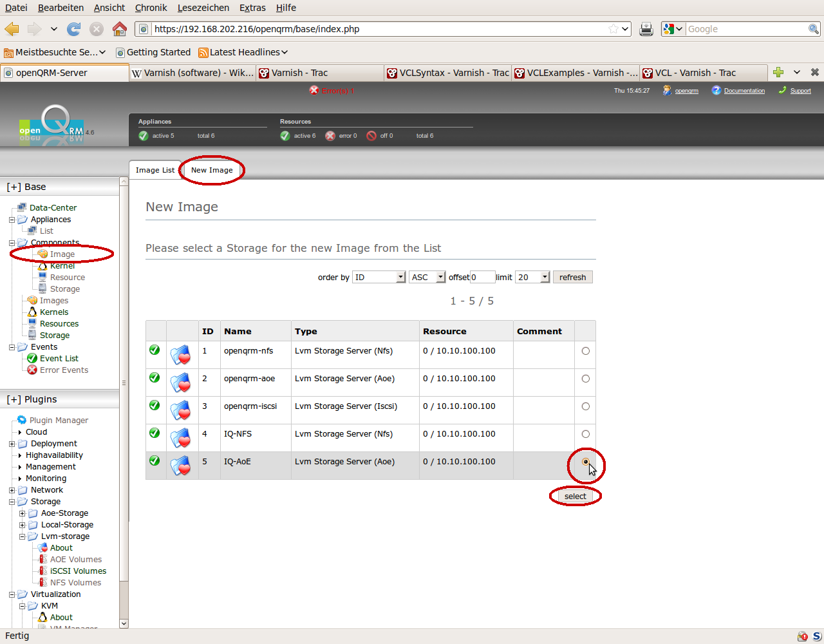
Task: Click the Event List green check icon
Action: 32,358
